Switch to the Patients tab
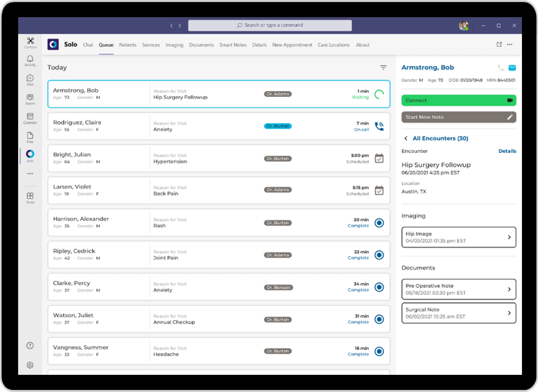 [128, 45]
